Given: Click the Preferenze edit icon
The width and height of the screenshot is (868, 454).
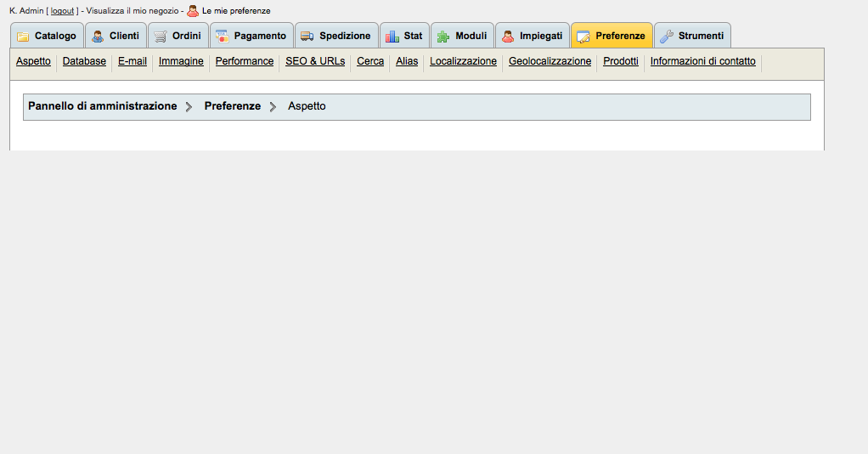Looking at the screenshot, I should coord(583,37).
